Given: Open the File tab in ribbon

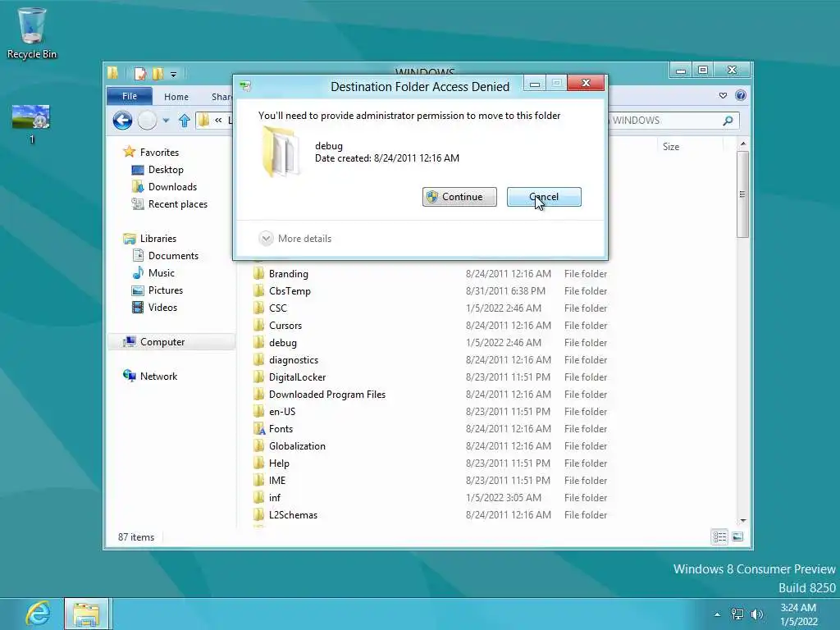Looking at the screenshot, I should coord(129,96).
